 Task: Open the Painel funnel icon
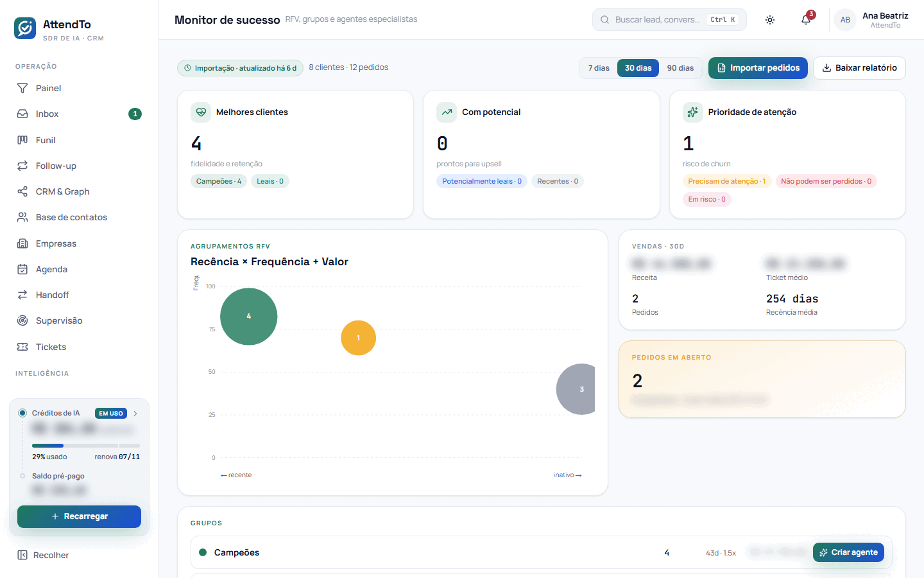pyautogui.click(x=22, y=88)
